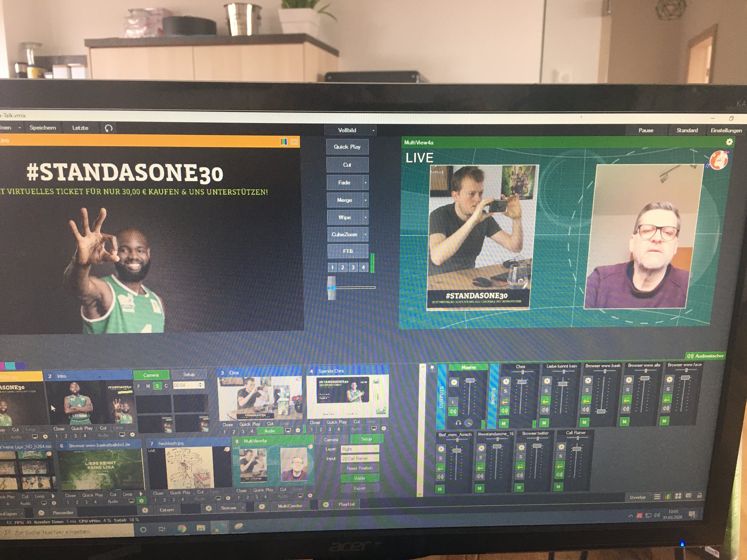Click the Master headphones icon
747x560 pixels.
pyautogui.click(x=458, y=423)
